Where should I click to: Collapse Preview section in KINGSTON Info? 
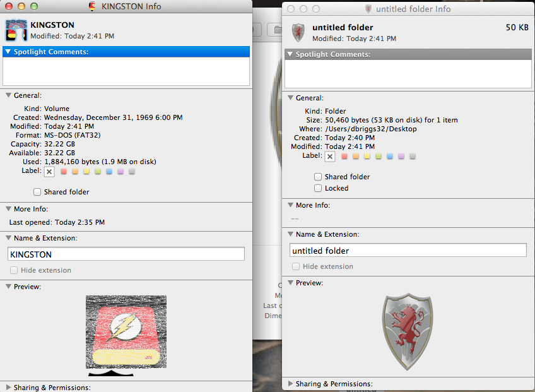pos(9,286)
